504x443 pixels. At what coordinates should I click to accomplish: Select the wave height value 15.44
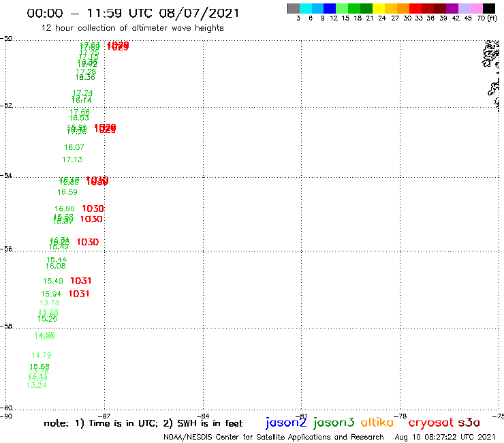(x=57, y=260)
